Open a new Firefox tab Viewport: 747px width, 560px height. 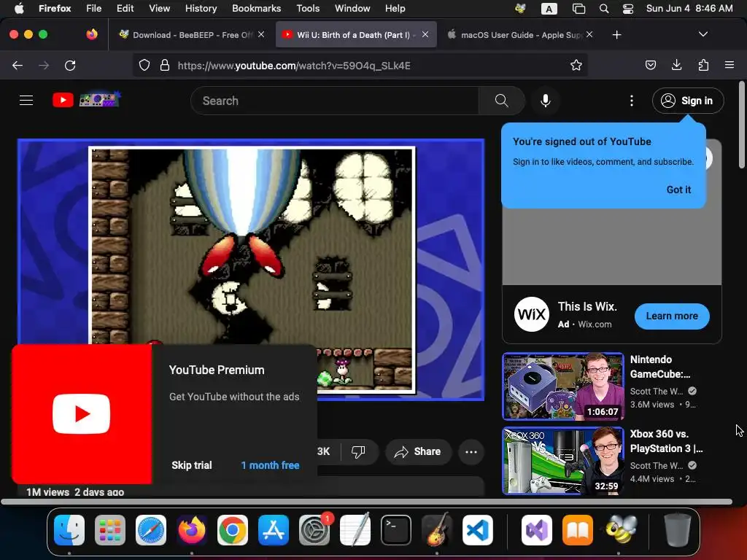[616, 35]
